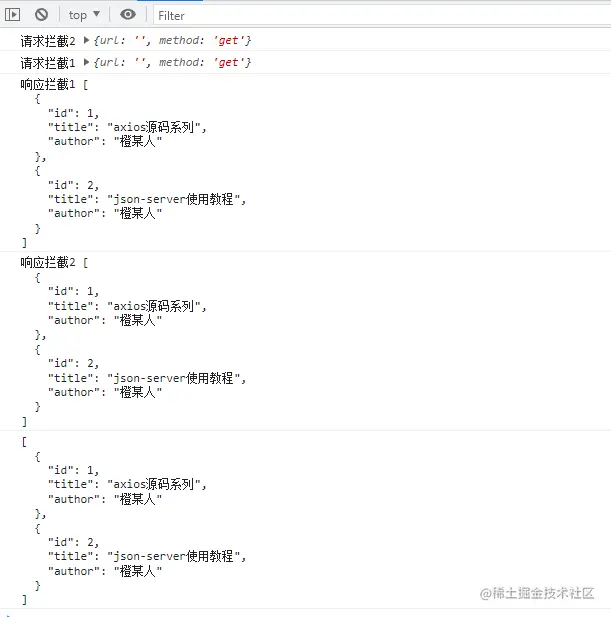Click "json-server使用教程" title in last unlabeled log
The width and height of the screenshot is (611, 617).
[173, 556]
